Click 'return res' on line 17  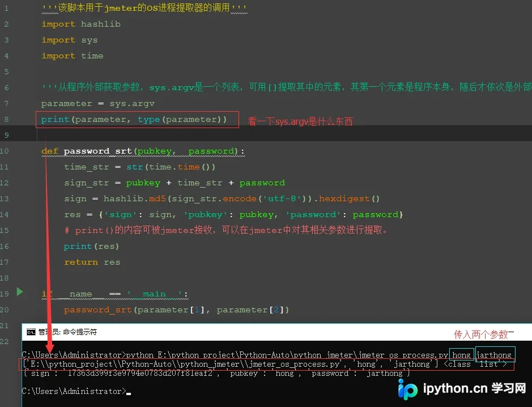(92, 262)
